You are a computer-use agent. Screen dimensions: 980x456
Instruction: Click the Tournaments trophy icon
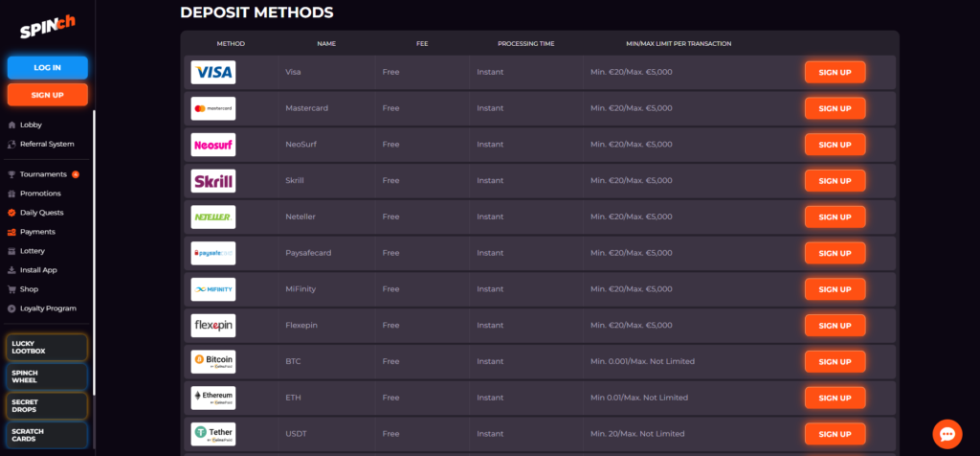pyautogui.click(x=11, y=174)
